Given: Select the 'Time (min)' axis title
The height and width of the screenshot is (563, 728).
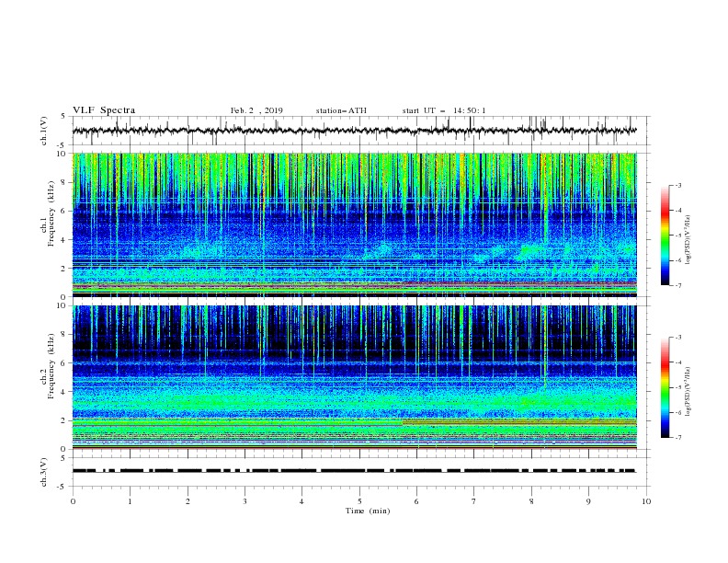Looking at the screenshot, I should 368,511.
